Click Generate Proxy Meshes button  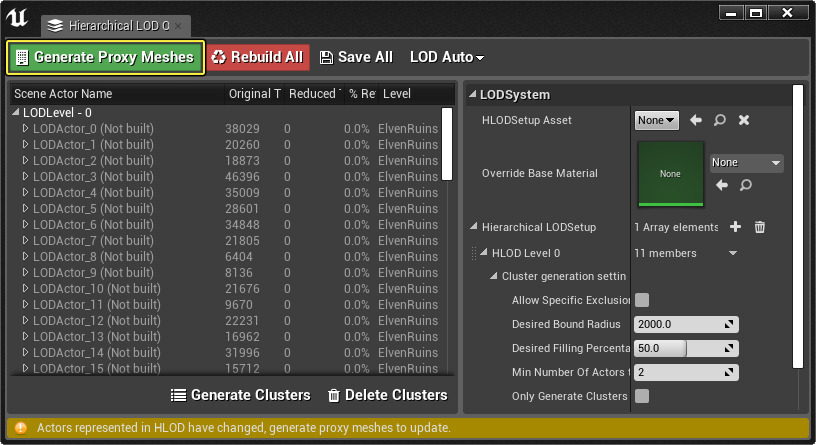[x=106, y=57]
